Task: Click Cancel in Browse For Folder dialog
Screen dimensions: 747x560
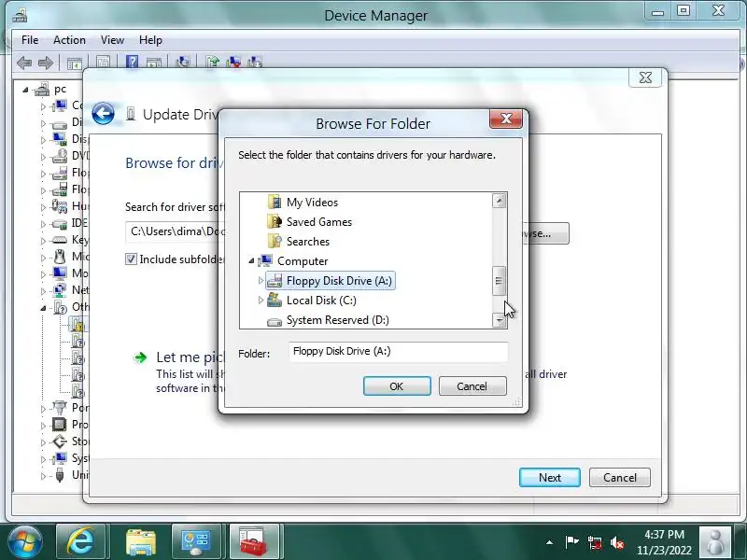Action: 472,386
